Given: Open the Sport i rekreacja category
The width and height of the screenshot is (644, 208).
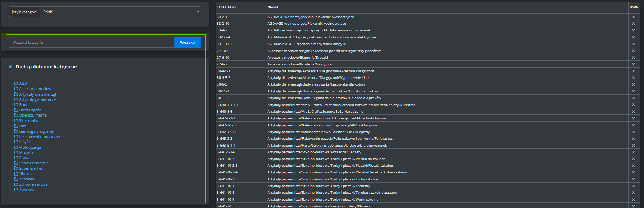Looking at the screenshot, I should [x=34, y=163].
